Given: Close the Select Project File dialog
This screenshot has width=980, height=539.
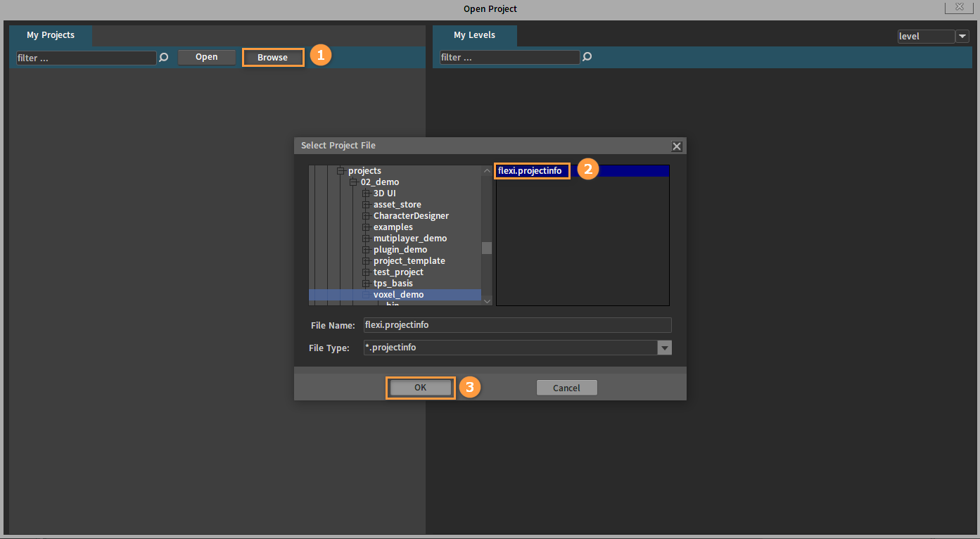Looking at the screenshot, I should coord(676,146).
